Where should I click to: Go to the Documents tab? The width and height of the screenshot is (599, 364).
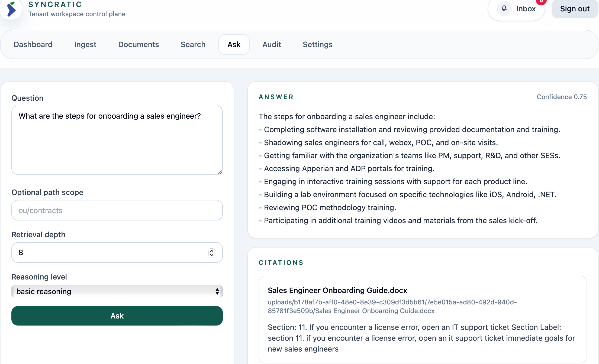(139, 44)
